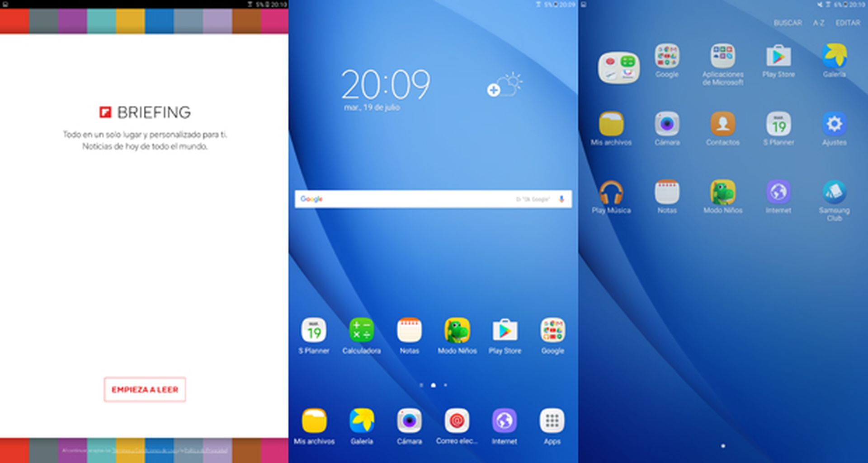Click the Google search bar

[x=416, y=199]
